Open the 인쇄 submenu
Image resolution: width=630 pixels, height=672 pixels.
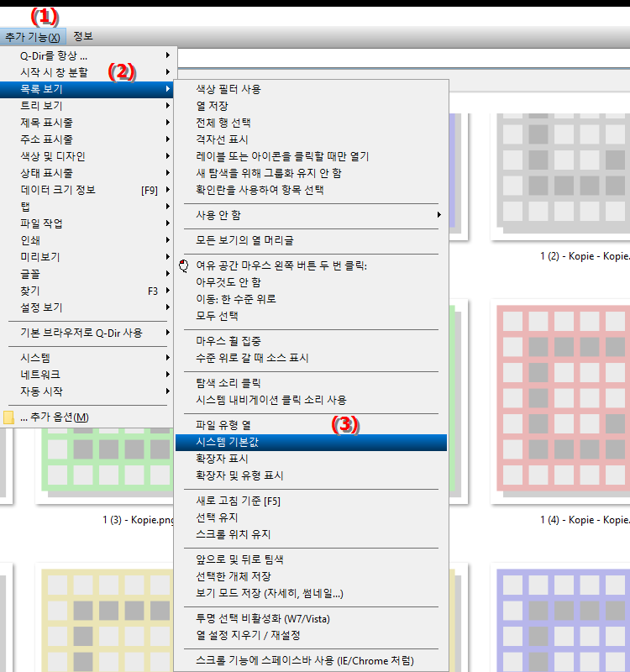[88, 240]
